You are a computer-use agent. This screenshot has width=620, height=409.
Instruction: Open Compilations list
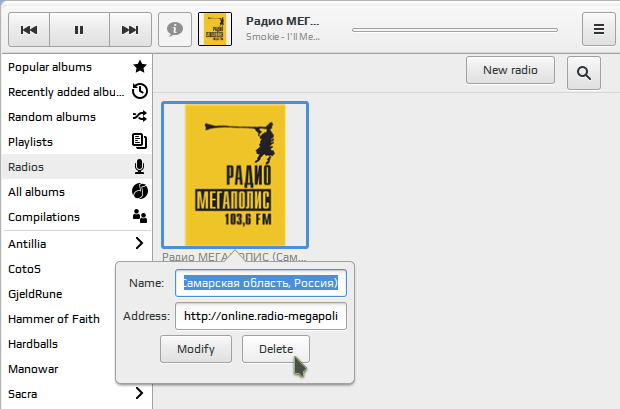77,217
